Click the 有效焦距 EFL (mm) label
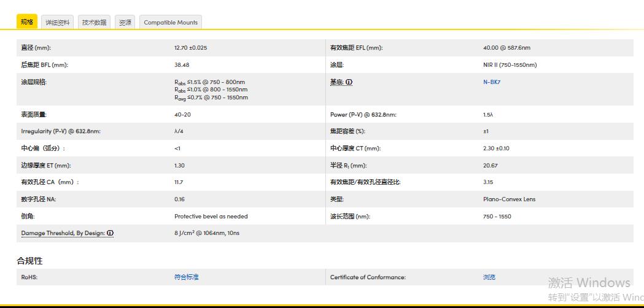This screenshot has height=308, width=644. (357, 48)
